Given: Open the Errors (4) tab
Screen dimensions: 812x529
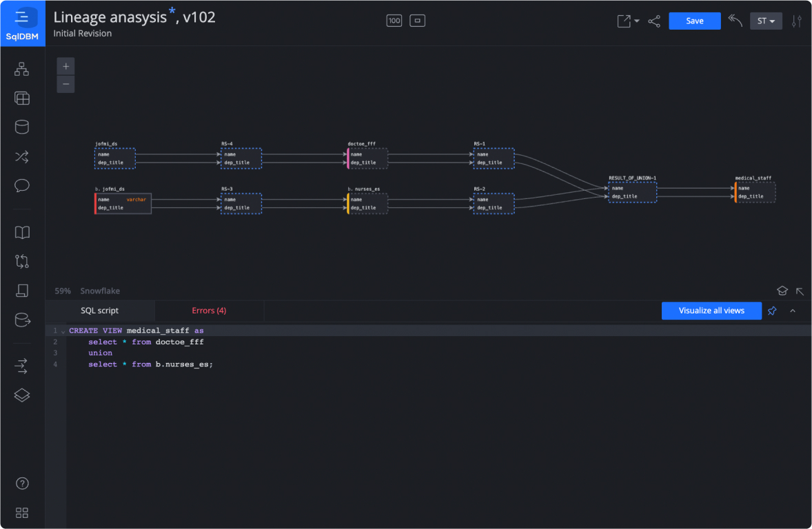Looking at the screenshot, I should (209, 311).
